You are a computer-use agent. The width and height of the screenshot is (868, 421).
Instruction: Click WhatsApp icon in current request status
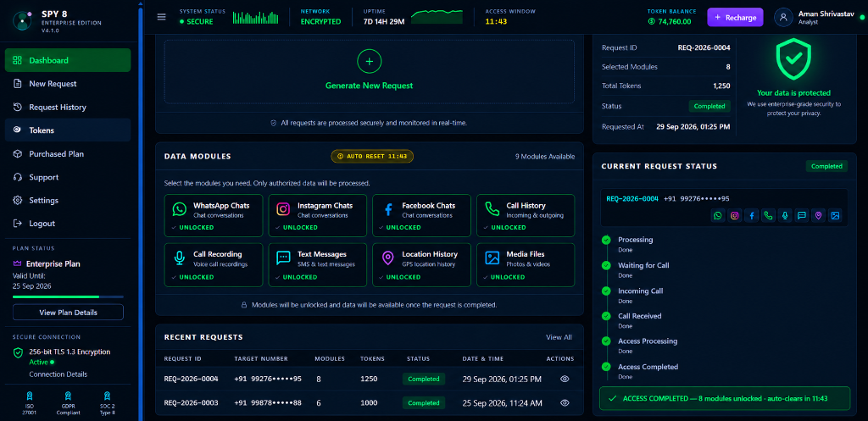[x=718, y=216]
